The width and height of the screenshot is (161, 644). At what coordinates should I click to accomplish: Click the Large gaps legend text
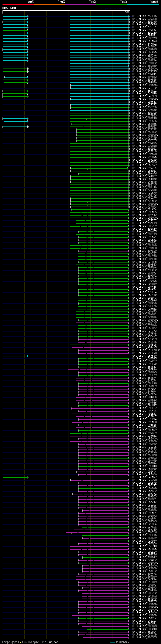click(31, 642)
